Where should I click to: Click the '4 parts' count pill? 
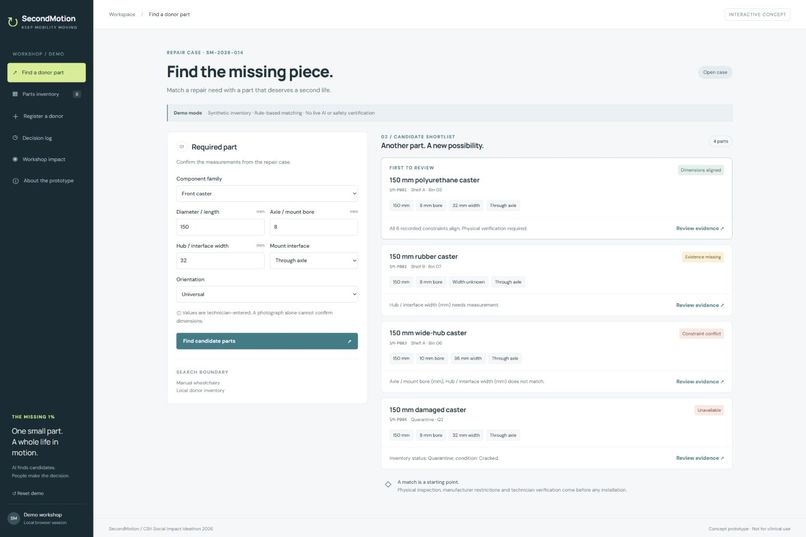(x=720, y=141)
